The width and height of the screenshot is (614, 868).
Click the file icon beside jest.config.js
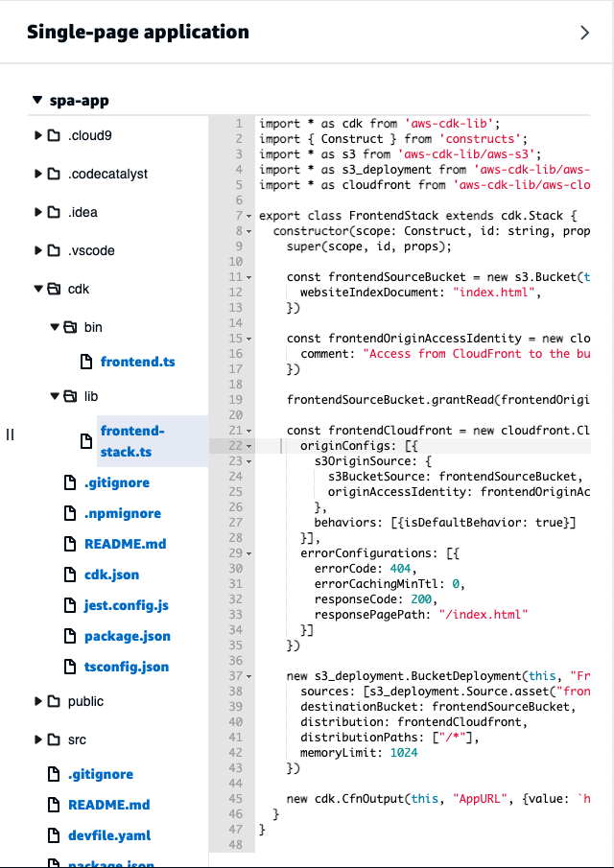pyautogui.click(x=69, y=605)
